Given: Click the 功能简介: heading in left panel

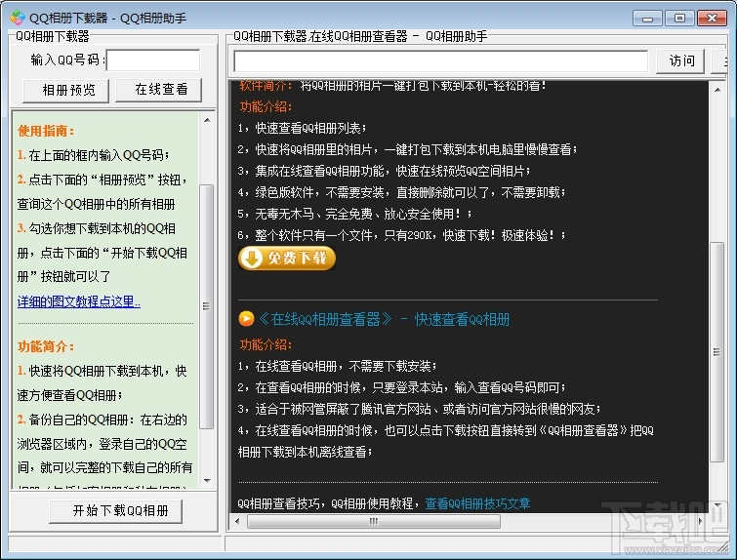Looking at the screenshot, I should point(46,346).
